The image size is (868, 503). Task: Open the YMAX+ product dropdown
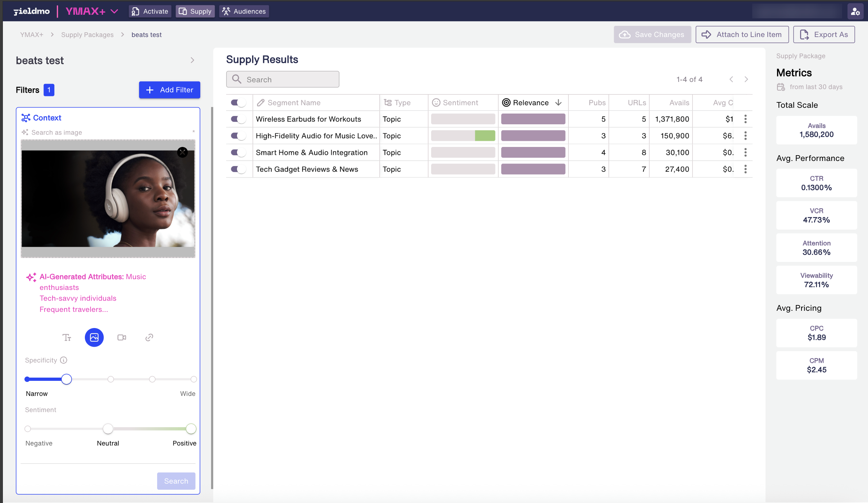click(x=114, y=11)
